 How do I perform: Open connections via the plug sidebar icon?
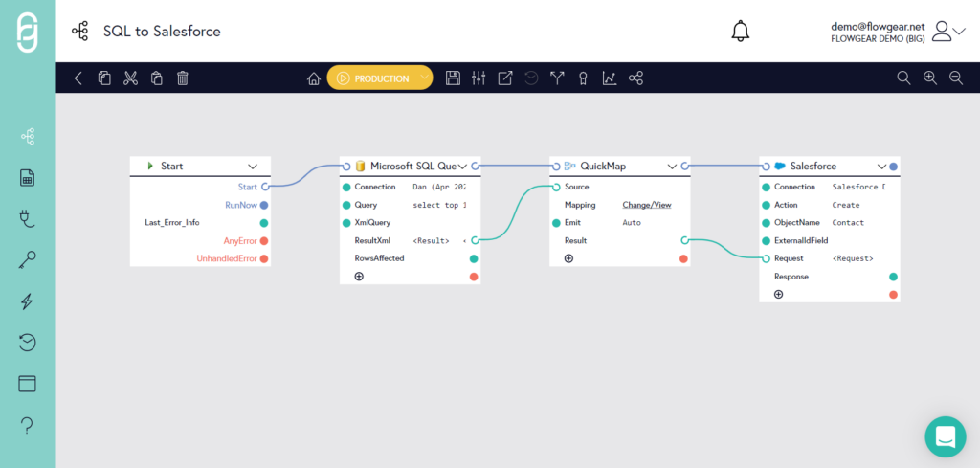pyautogui.click(x=27, y=219)
